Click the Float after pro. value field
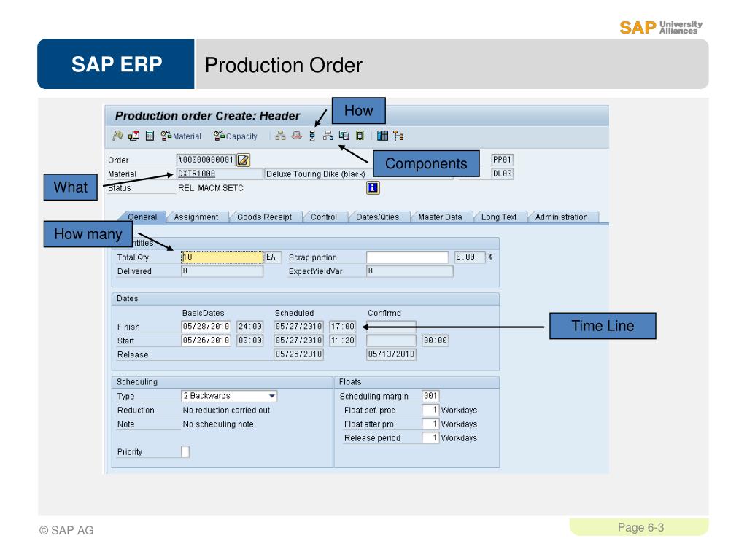Viewport: 747px width, 560px height. click(430, 424)
